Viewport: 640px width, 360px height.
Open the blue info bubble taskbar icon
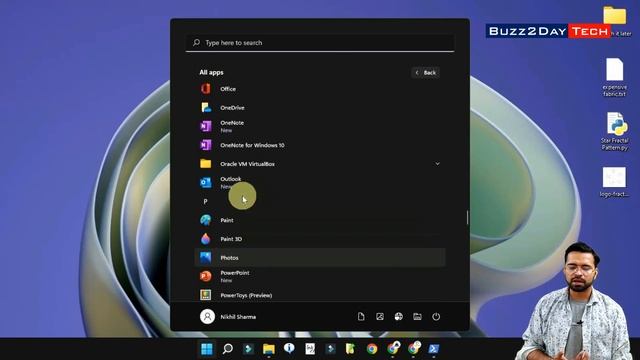[x=289, y=348]
